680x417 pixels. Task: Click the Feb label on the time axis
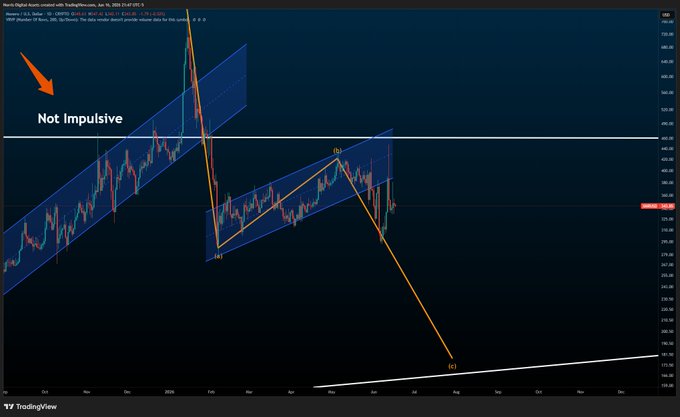click(x=211, y=392)
